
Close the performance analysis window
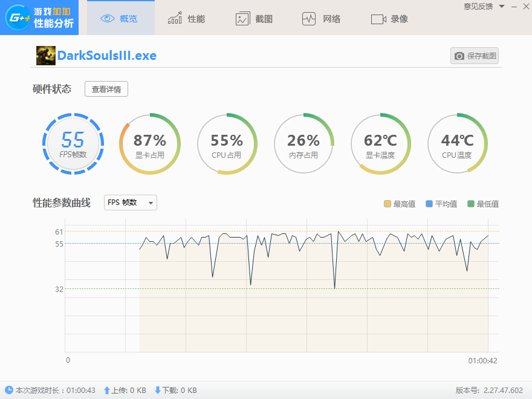[526, 7]
